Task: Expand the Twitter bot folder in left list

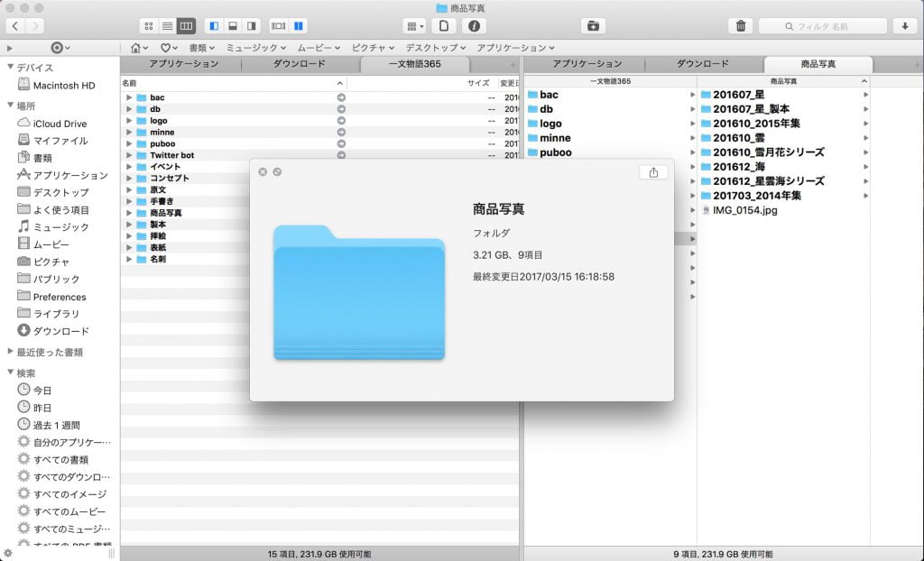Action: click(129, 155)
